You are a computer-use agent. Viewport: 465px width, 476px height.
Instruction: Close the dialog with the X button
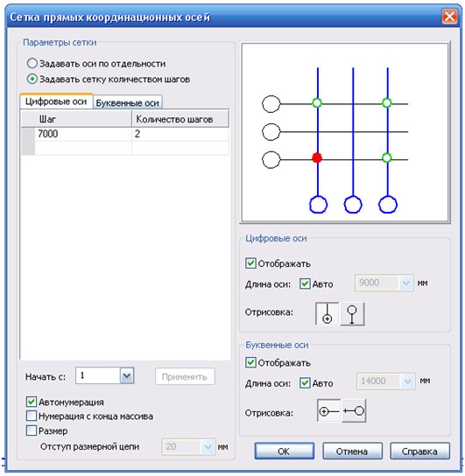coord(449,16)
